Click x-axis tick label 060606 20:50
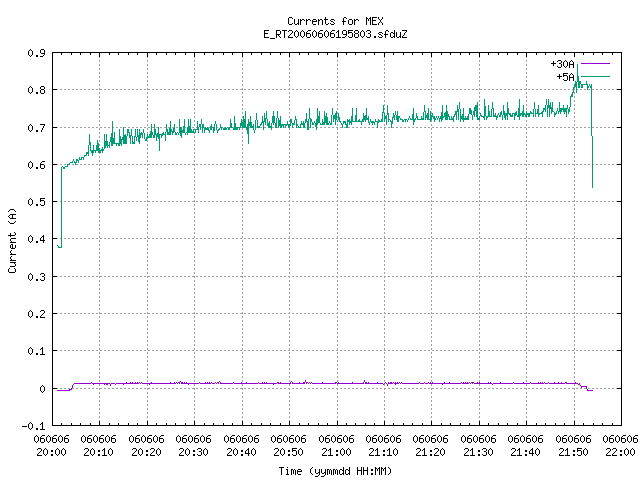 [289, 446]
